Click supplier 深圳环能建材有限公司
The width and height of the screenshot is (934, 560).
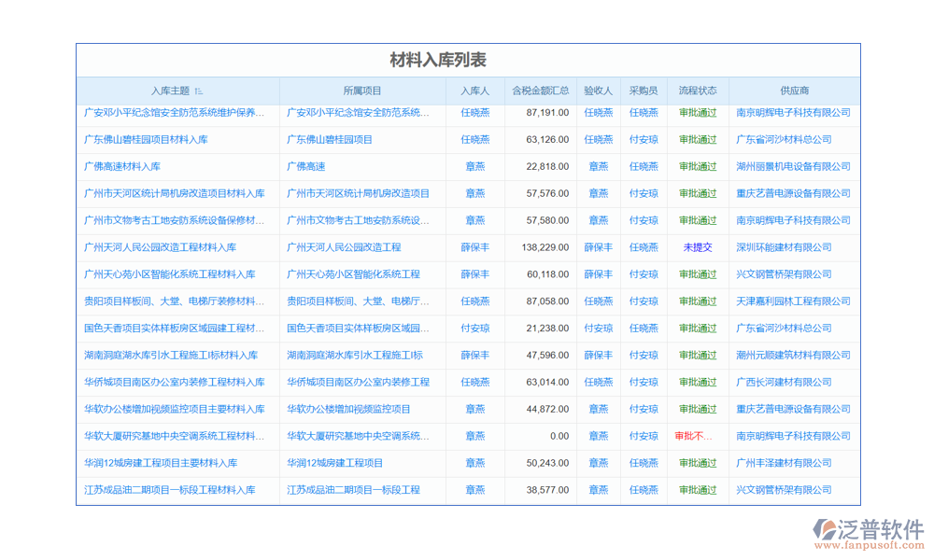pos(784,248)
